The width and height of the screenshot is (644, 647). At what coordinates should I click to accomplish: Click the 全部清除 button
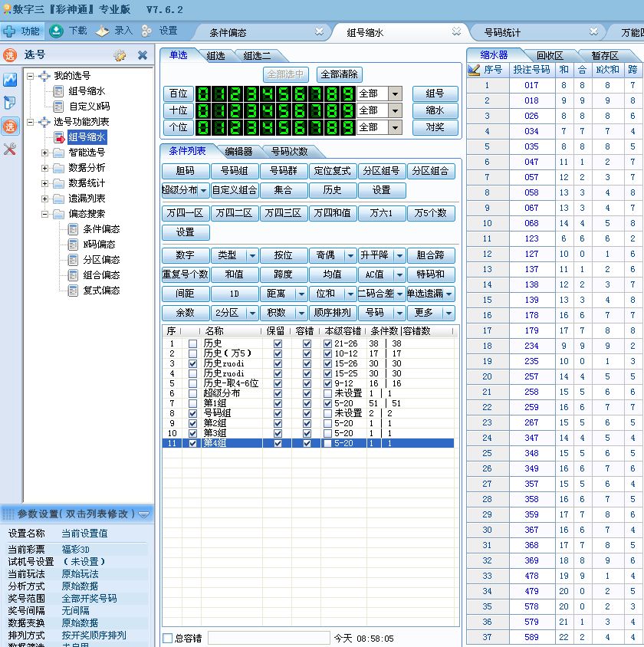tap(339, 74)
